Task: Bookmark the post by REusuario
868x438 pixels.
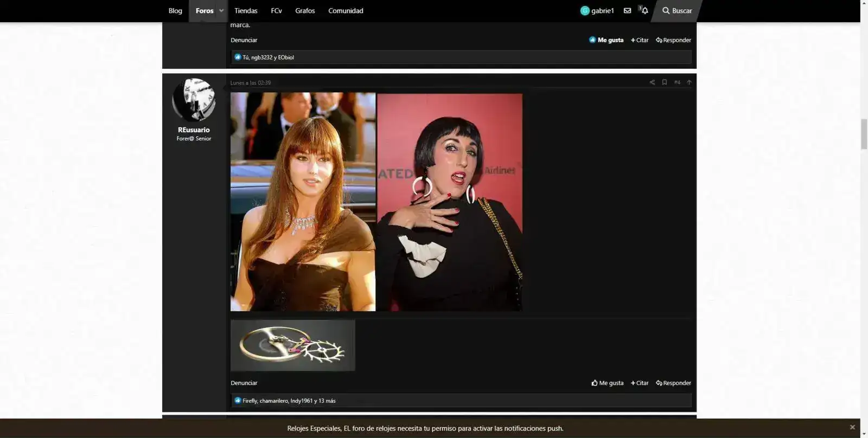Action: tap(664, 82)
